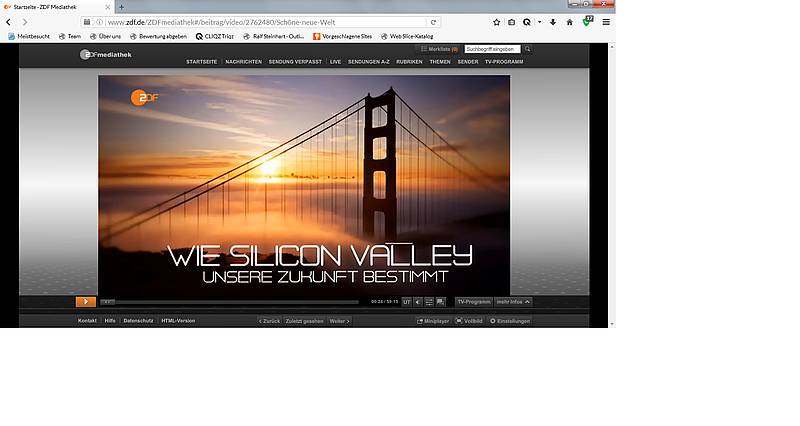Viewport: 800px width, 426px height.
Task: Bookmark this page with the star icon
Action: pyautogui.click(x=496, y=22)
